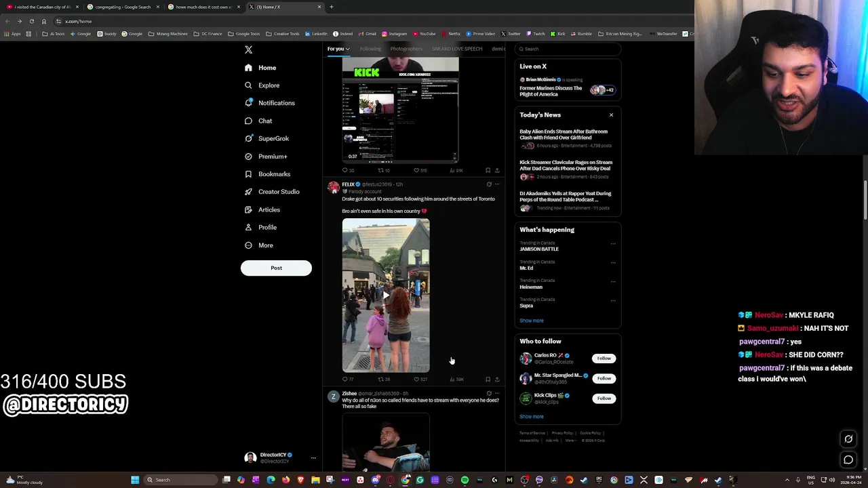Open Bookmarks in the sidebar
This screenshot has height=488, width=868.
click(x=267, y=174)
